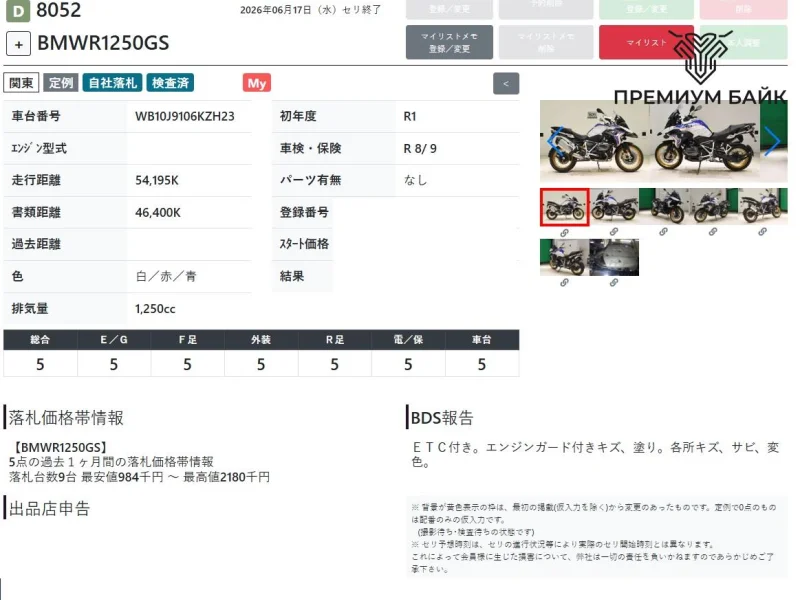Image resolution: width=800 pixels, height=600 pixels.
Task: Click parts value なし
Action: click(x=415, y=180)
